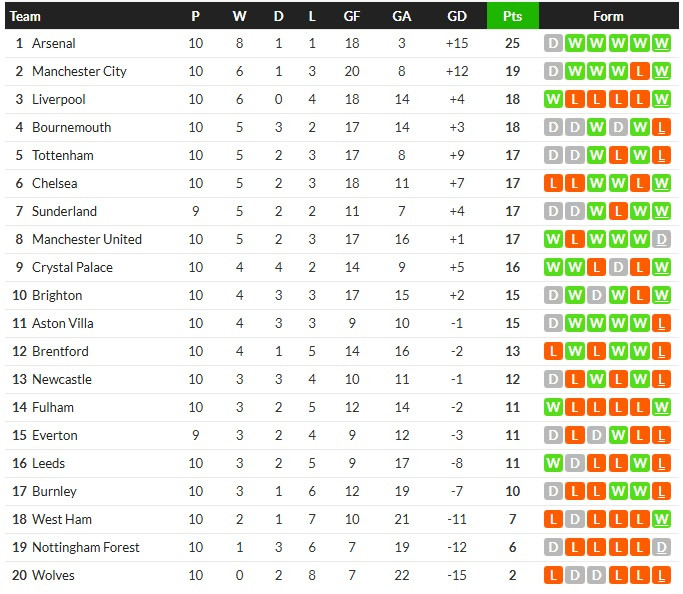Click Brighton's loss (L) form badge
The height and width of the screenshot is (594, 683).
coord(641,296)
